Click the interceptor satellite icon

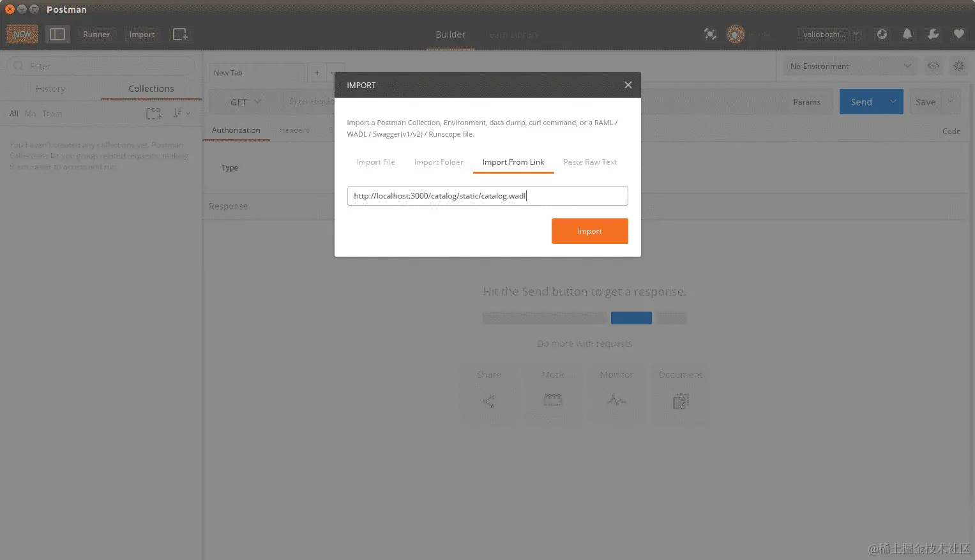click(x=709, y=34)
